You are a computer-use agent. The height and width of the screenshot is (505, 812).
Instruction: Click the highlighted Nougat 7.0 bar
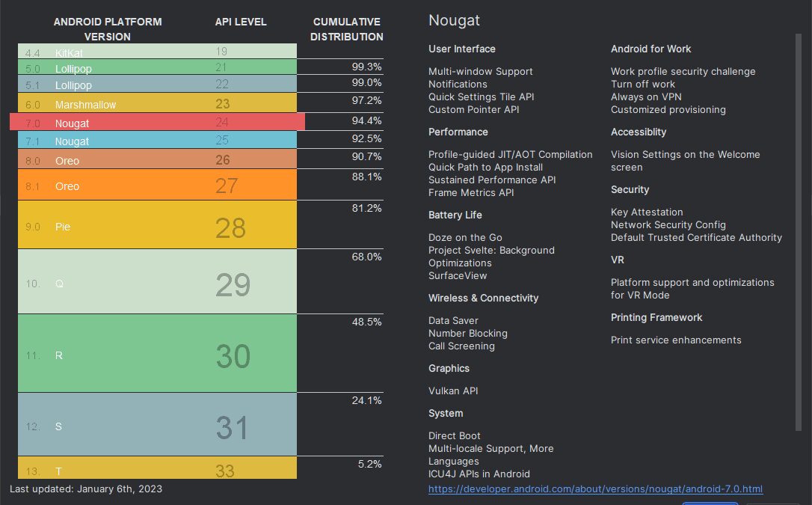point(157,120)
